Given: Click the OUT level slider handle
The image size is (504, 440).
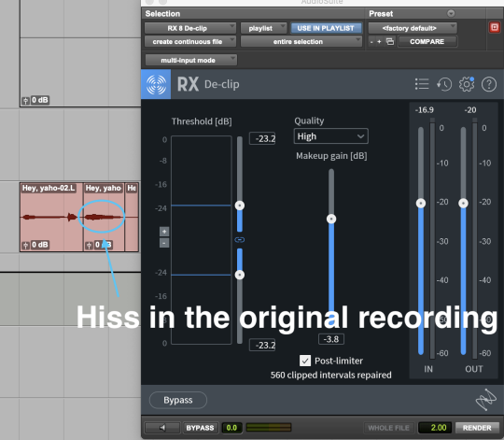Looking at the screenshot, I should click(x=463, y=203).
